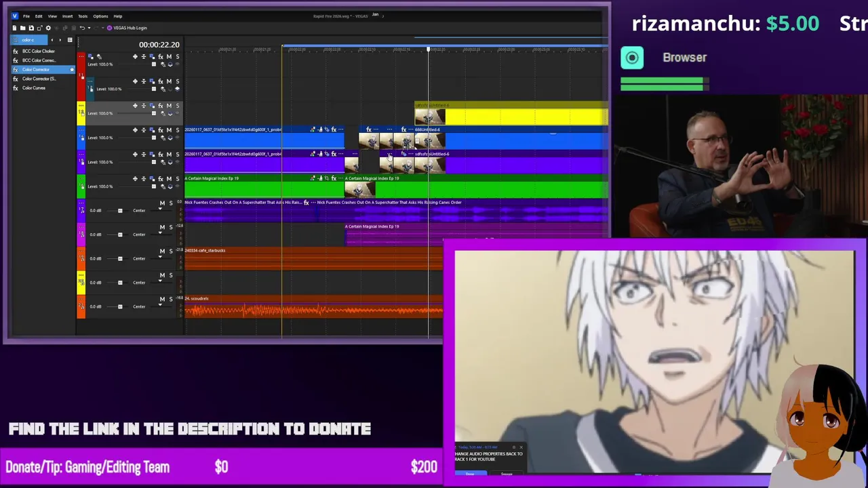Screen dimensions: 868x488
Task: Solo the Magical Index audio track
Action: [x=170, y=227]
